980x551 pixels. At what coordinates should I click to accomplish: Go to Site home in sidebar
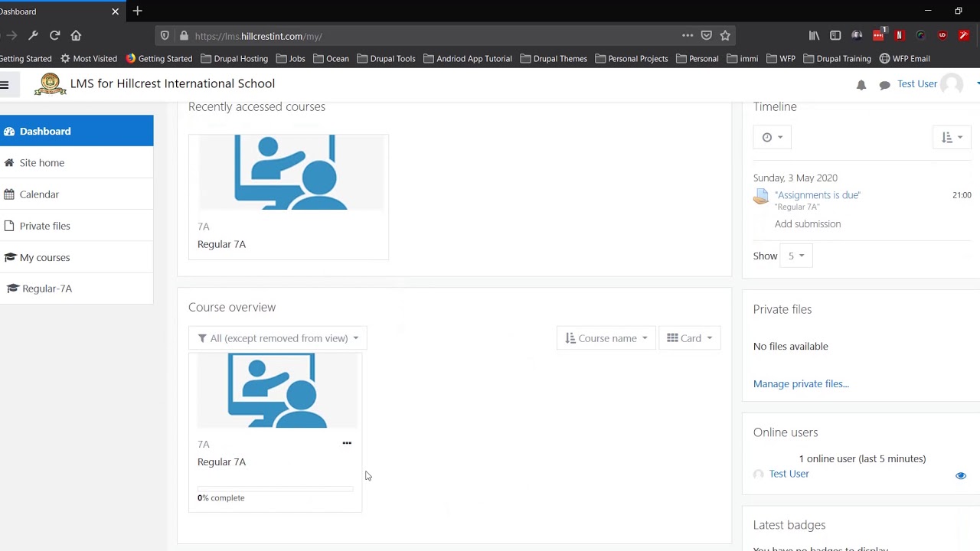click(x=77, y=162)
